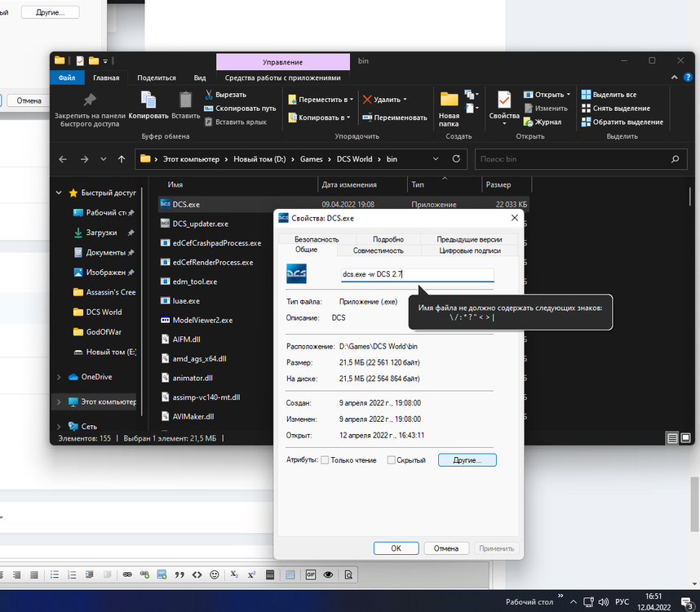The height and width of the screenshot is (612, 700).
Task: Open the Файл menu tab
Action: coord(67,78)
